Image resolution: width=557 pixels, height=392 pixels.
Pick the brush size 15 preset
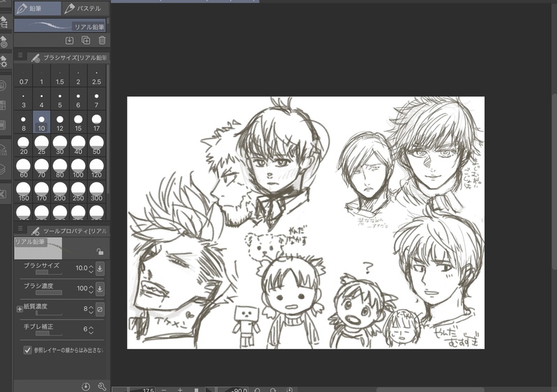(78, 122)
